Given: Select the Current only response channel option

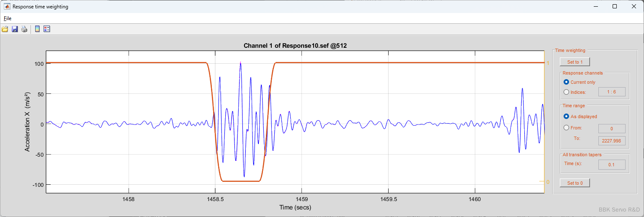Looking at the screenshot, I should click(x=567, y=82).
